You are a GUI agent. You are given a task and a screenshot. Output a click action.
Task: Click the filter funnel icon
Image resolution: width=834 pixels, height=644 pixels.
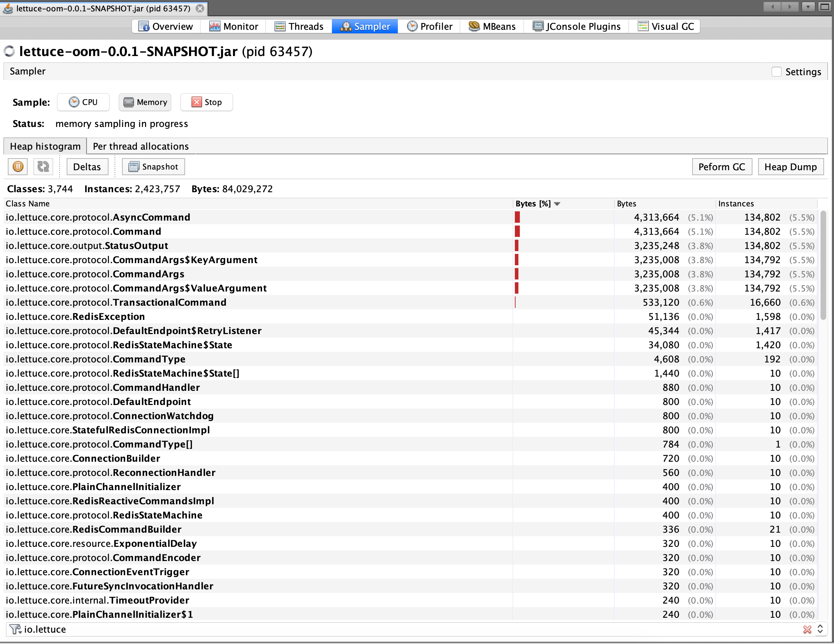tap(15, 629)
